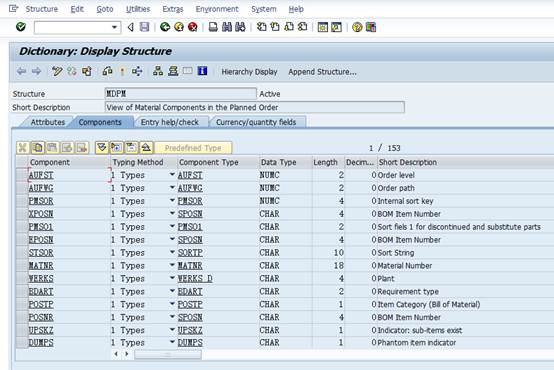The height and width of the screenshot is (370, 554).
Task: Click the yellow Exit icon
Action: point(179,27)
